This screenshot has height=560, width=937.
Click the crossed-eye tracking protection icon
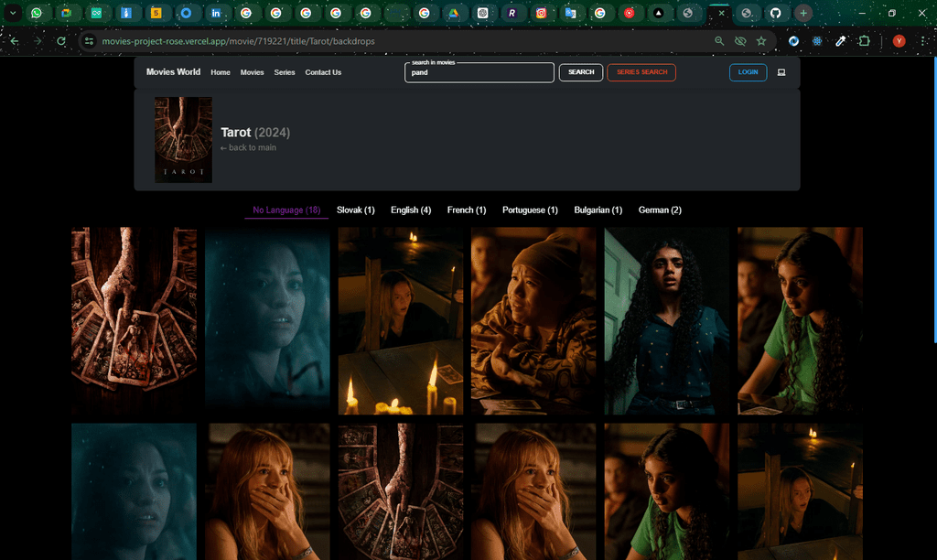pos(740,41)
